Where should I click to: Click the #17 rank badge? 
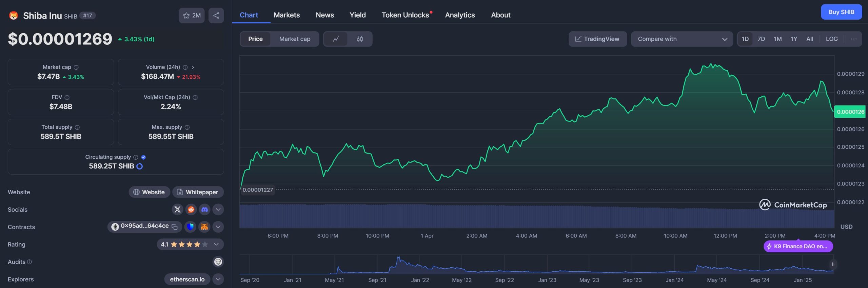[x=87, y=16]
